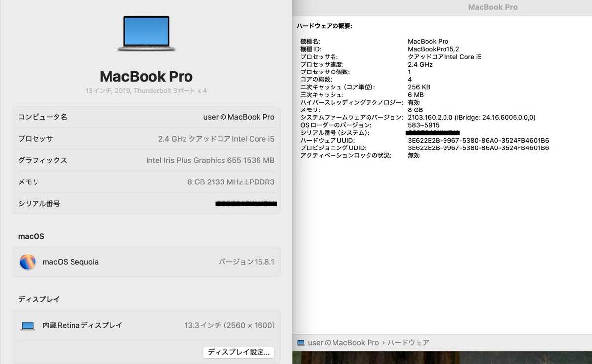Viewport: 592px width, 364px height.
Task: Click the built-in Retina display icon
Action: pos(28,326)
